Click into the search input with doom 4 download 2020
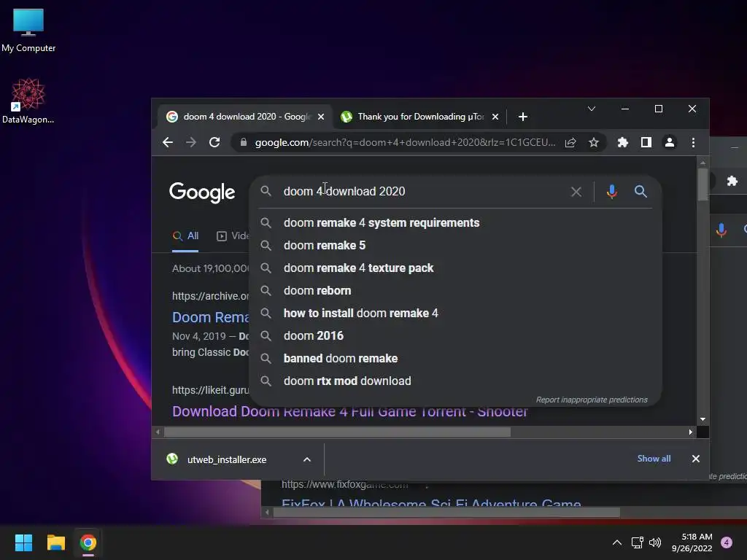This screenshot has height=560, width=747. coord(419,192)
